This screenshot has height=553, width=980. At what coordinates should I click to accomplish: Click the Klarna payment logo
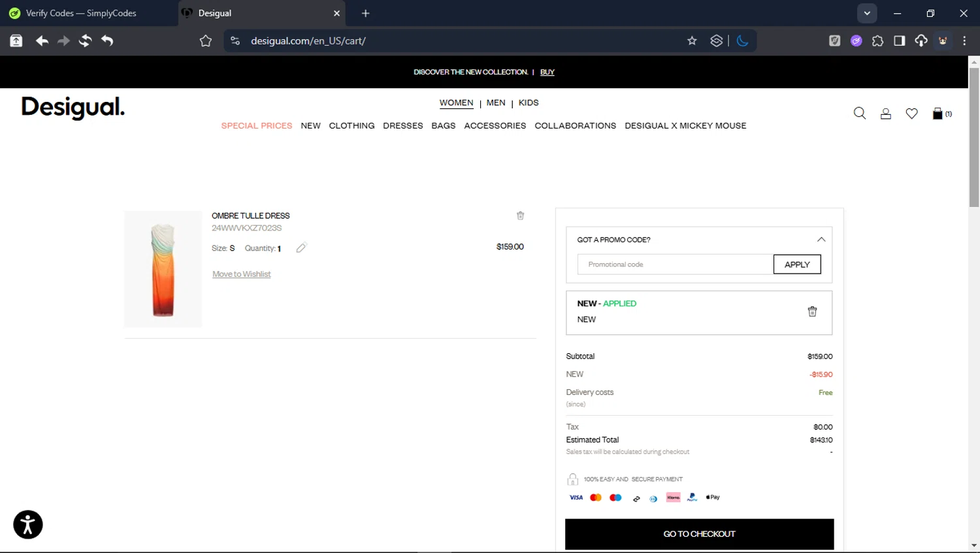[x=674, y=498]
